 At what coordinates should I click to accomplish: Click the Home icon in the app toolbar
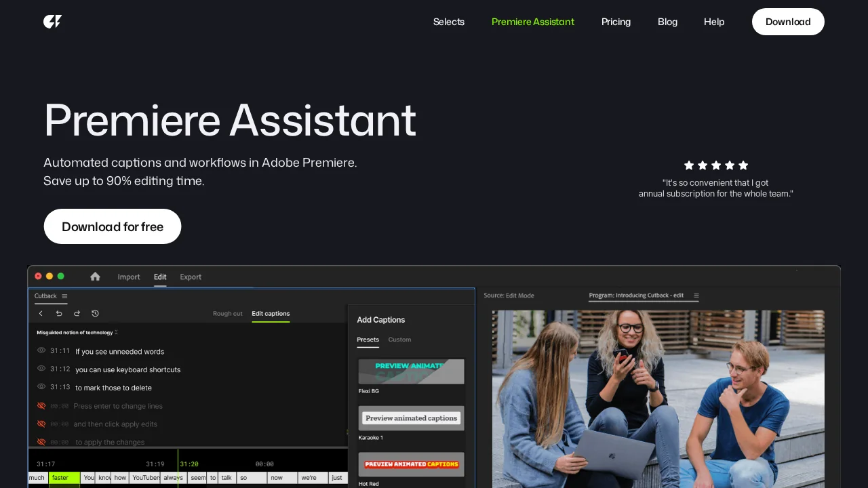95,277
